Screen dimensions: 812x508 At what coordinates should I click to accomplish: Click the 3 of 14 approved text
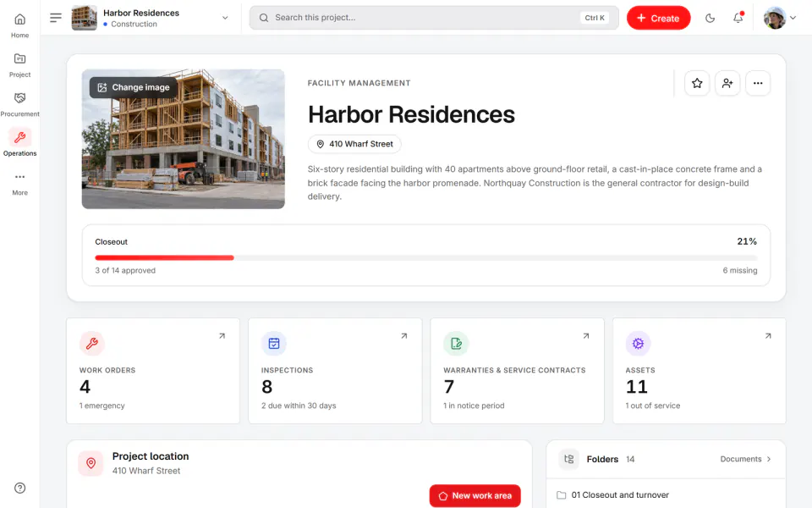pyautogui.click(x=125, y=271)
